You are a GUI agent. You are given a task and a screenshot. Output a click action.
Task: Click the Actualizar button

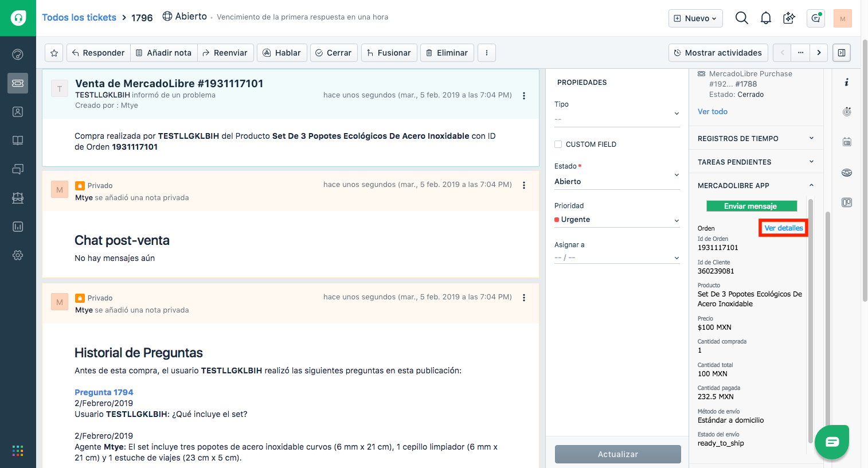(x=618, y=454)
